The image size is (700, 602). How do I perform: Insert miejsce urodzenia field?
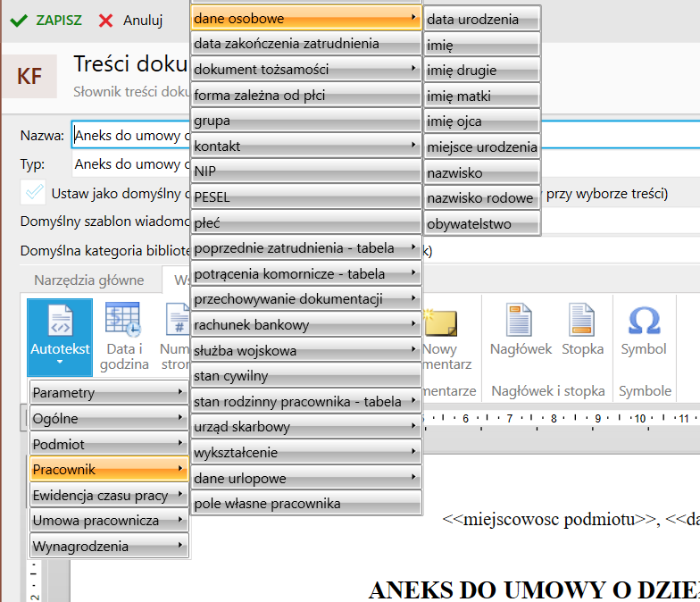[482, 146]
